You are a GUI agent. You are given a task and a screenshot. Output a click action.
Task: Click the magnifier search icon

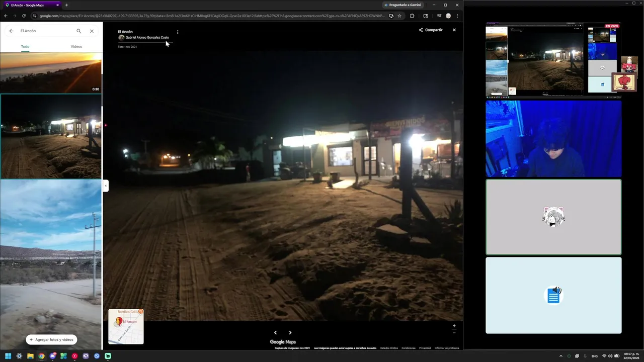pos(78,31)
